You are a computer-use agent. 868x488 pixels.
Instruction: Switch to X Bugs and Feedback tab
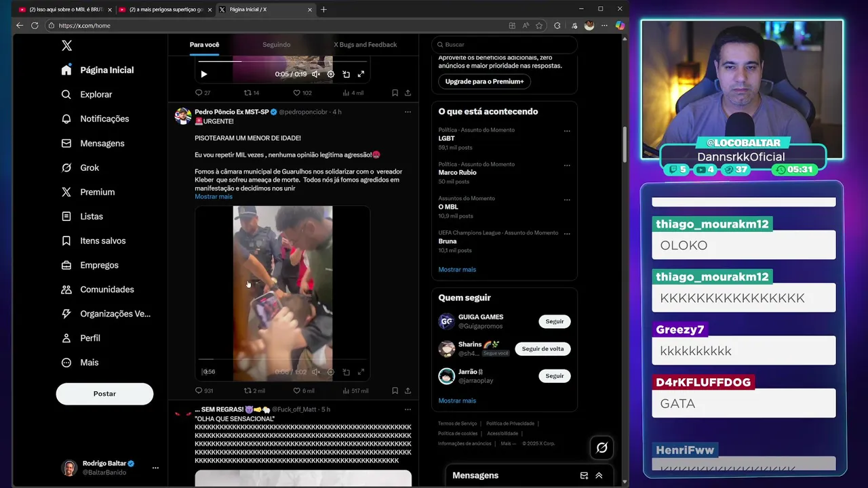coord(365,45)
